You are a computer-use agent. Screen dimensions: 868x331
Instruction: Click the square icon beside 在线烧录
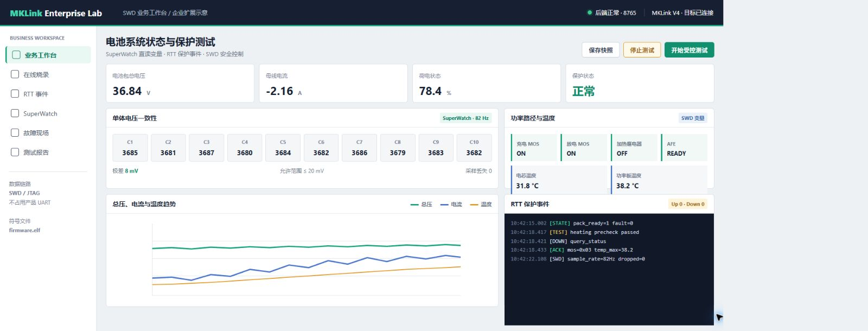point(15,74)
